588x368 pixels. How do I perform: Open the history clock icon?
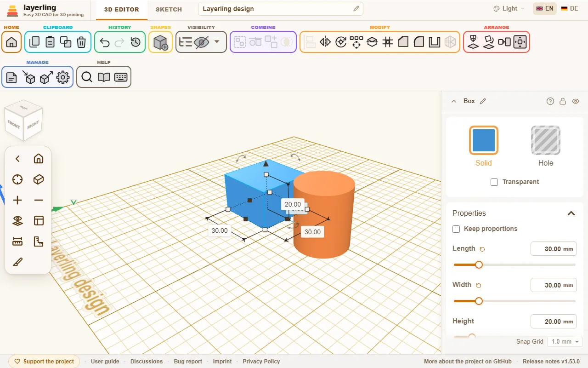tap(136, 42)
